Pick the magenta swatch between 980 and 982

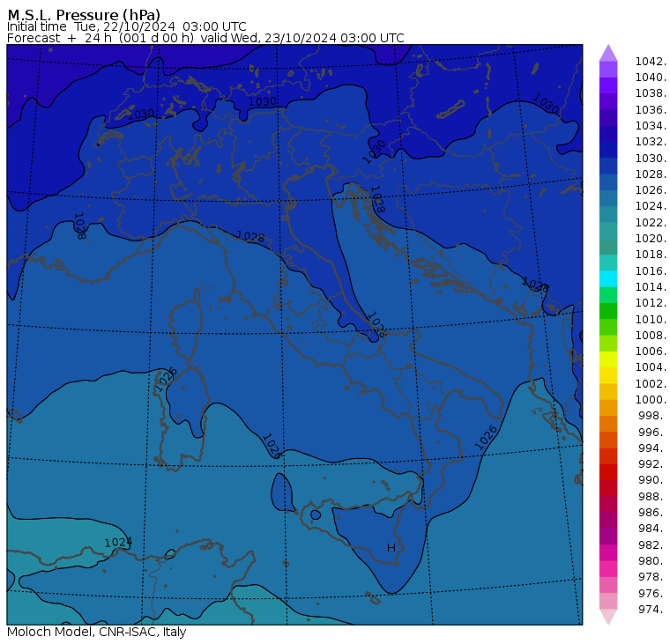[x=608, y=552]
